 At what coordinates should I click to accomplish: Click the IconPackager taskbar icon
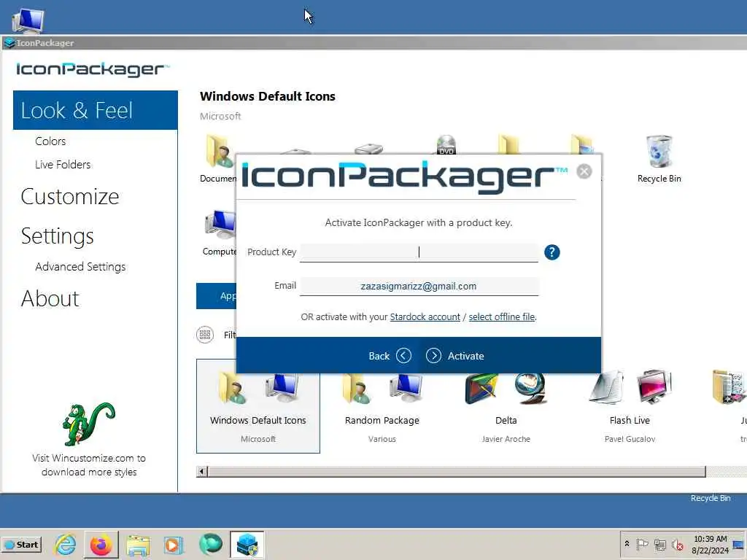point(247,544)
